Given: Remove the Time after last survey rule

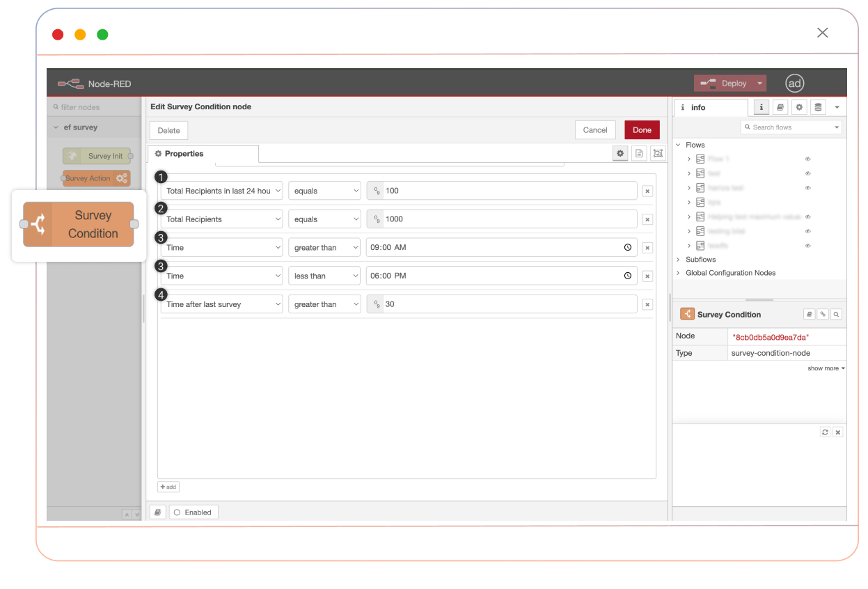Looking at the screenshot, I should point(647,304).
